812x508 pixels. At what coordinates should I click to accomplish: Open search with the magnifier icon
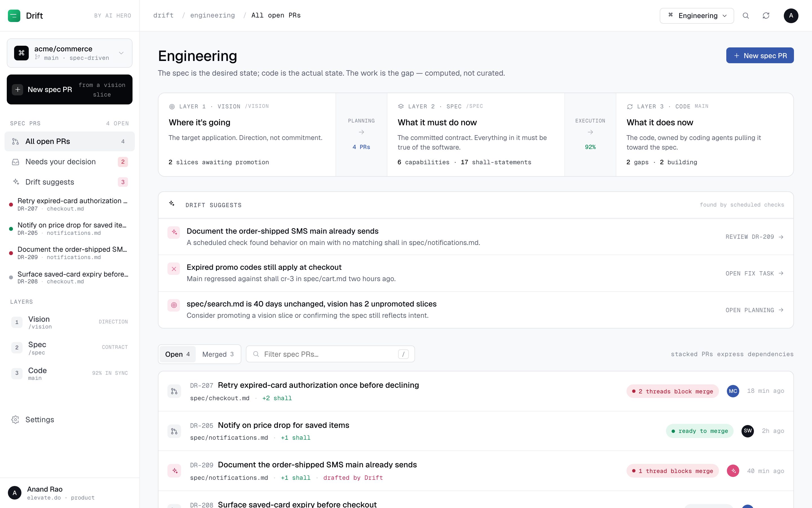coord(745,16)
